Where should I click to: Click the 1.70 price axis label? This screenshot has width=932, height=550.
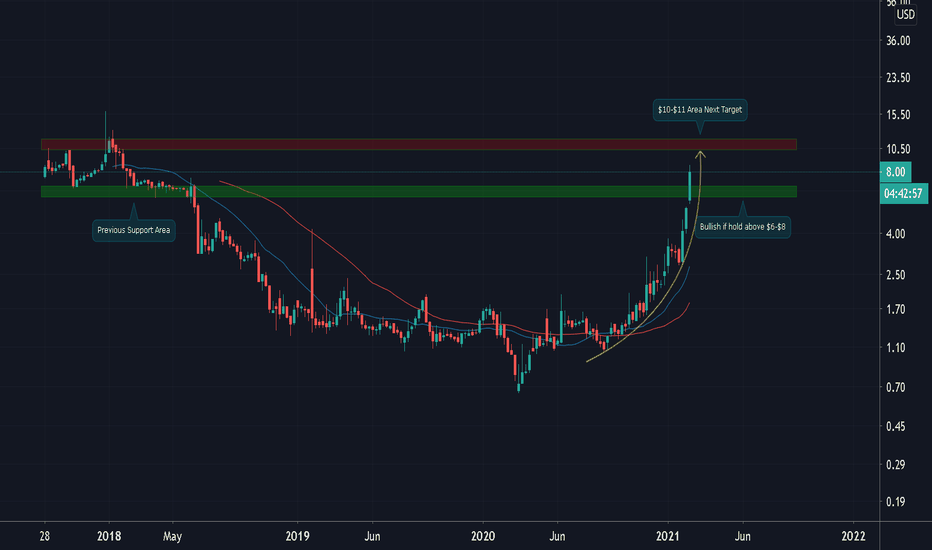(895, 309)
